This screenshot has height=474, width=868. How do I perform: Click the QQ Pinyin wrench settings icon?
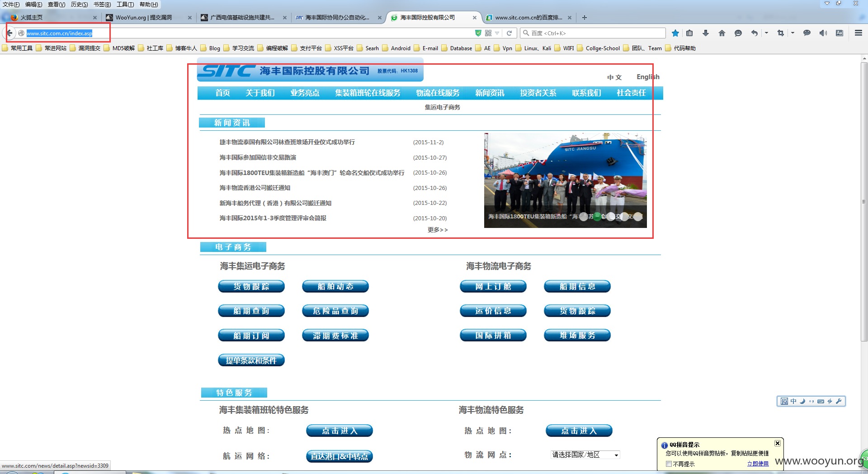pyautogui.click(x=839, y=401)
